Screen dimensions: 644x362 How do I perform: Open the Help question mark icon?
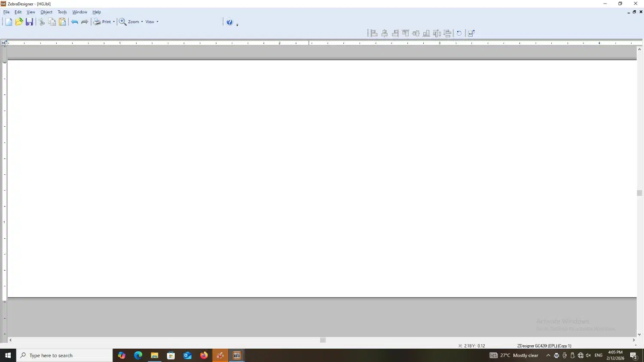click(230, 22)
